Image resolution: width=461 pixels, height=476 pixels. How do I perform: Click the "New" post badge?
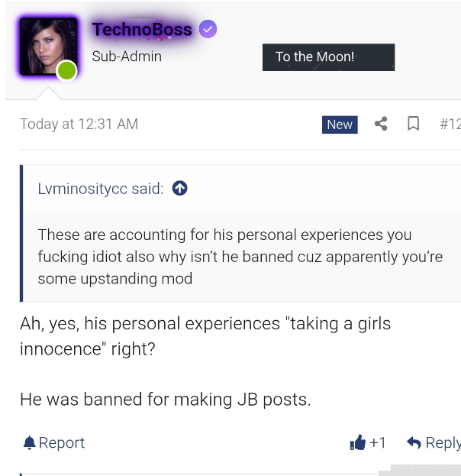click(x=340, y=125)
